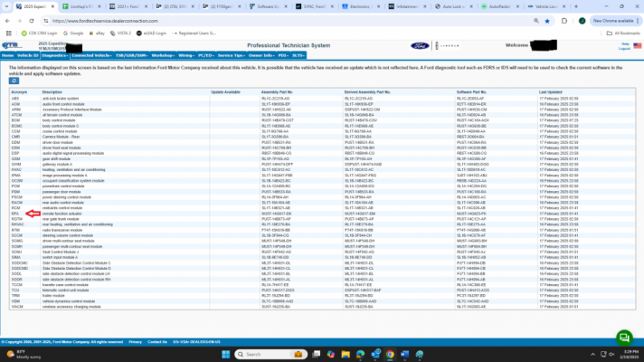The height and width of the screenshot is (362, 644).
Task: Open the eLEAD Login bookmark
Action: (x=151, y=33)
